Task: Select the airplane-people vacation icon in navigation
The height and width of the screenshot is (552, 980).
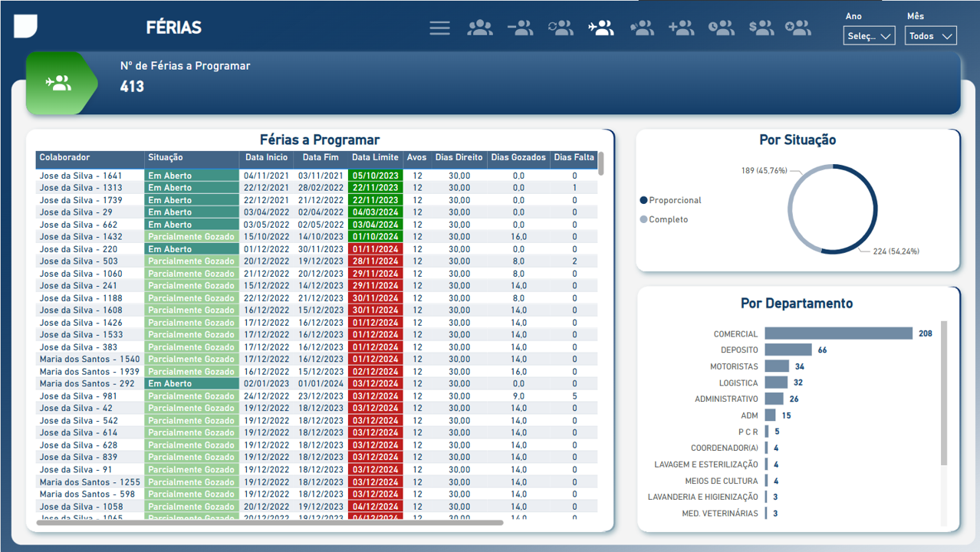Action: (x=600, y=28)
